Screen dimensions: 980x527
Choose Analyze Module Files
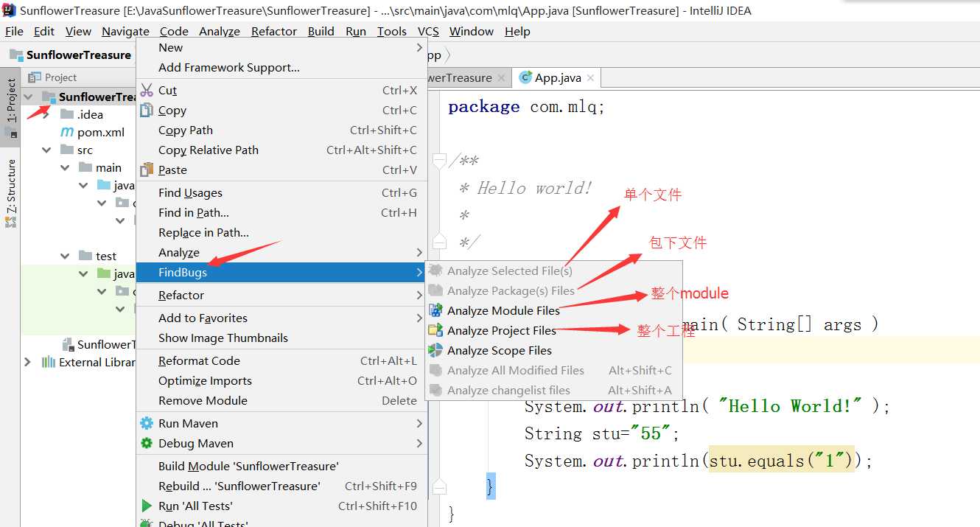click(x=554, y=310)
